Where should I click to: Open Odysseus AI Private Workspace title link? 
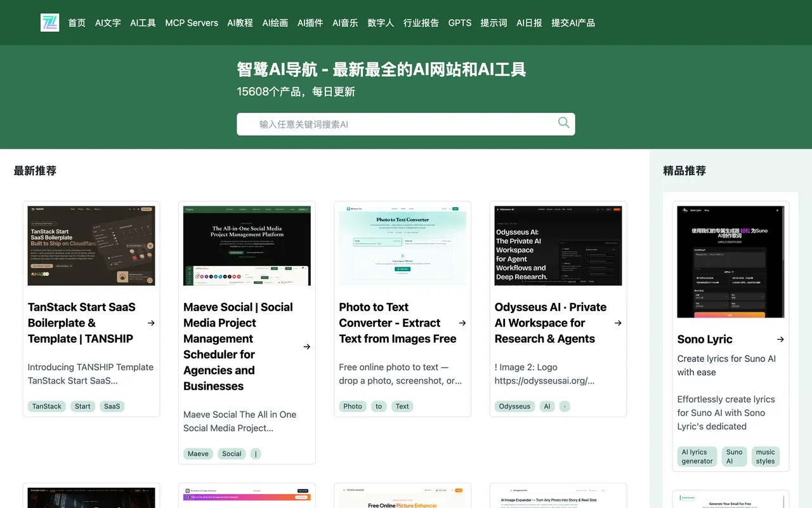tap(551, 323)
